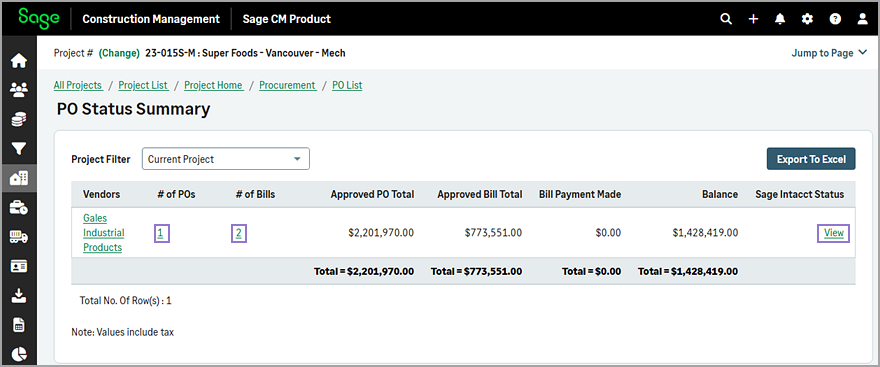Click the coins stack sidebar icon

pyautogui.click(x=19, y=119)
